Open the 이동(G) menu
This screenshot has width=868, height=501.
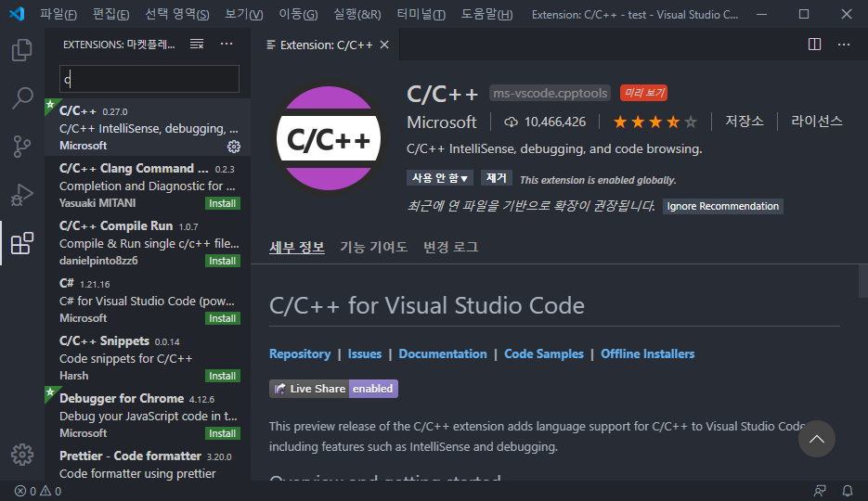click(298, 14)
